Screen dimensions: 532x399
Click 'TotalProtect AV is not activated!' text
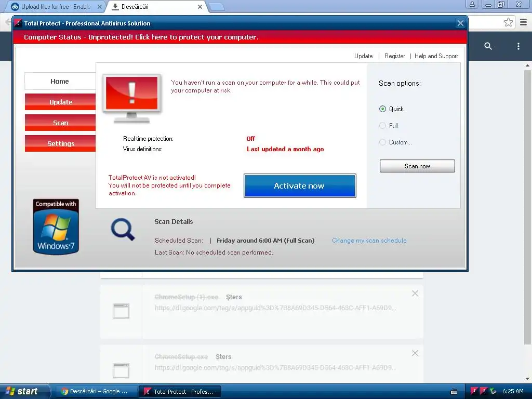click(x=152, y=178)
